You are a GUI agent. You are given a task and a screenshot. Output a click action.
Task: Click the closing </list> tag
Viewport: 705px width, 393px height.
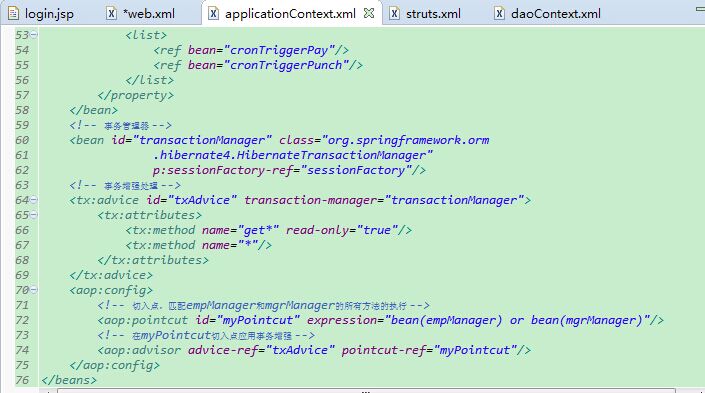click(x=149, y=80)
